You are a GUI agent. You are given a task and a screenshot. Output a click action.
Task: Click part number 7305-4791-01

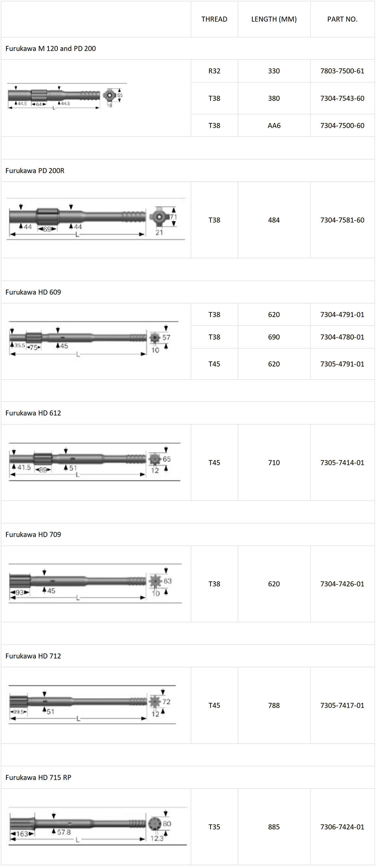(342, 364)
